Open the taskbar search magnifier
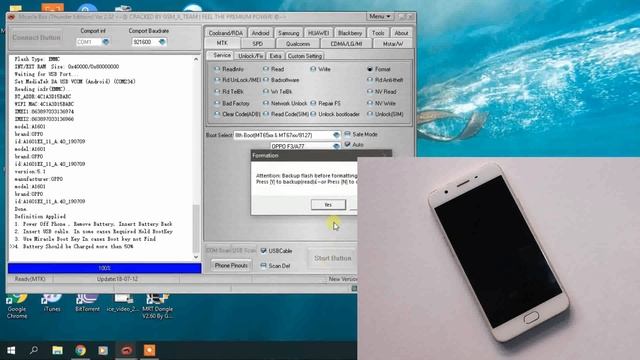640x360 pixels. [x=34, y=350]
